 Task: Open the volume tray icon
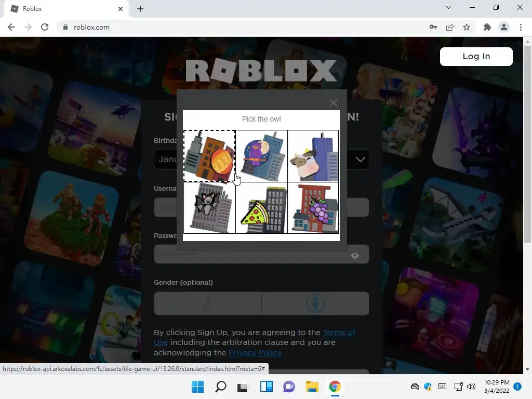point(471,387)
